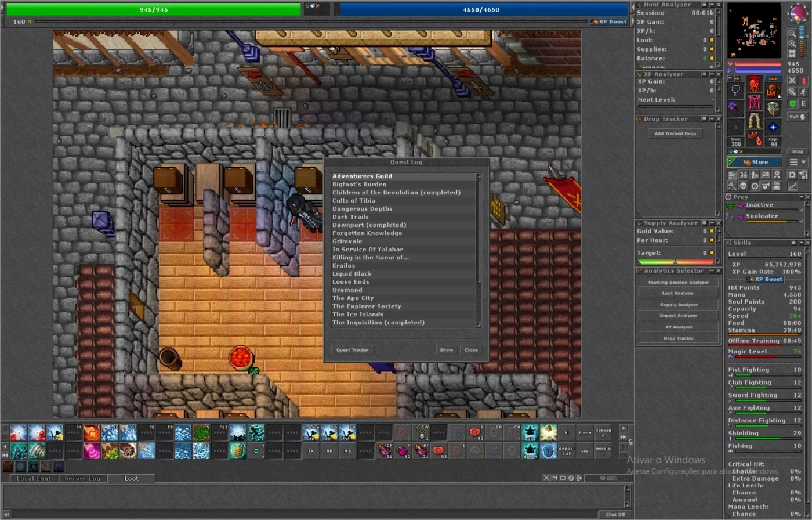This screenshot has height=520, width=812.
Task: Select the amulet necklace slot
Action: 735,91
